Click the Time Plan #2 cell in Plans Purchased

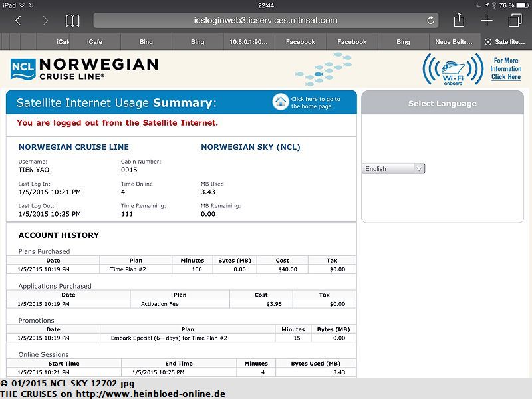click(x=136, y=269)
